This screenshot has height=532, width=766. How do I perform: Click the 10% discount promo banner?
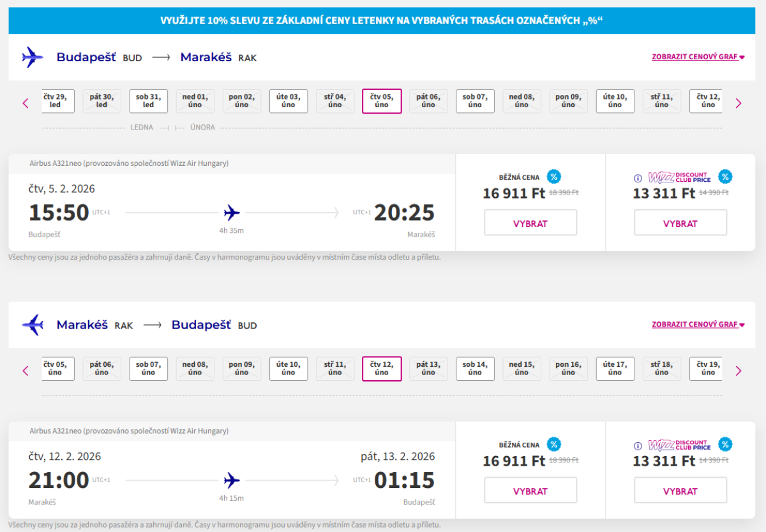coord(382,20)
